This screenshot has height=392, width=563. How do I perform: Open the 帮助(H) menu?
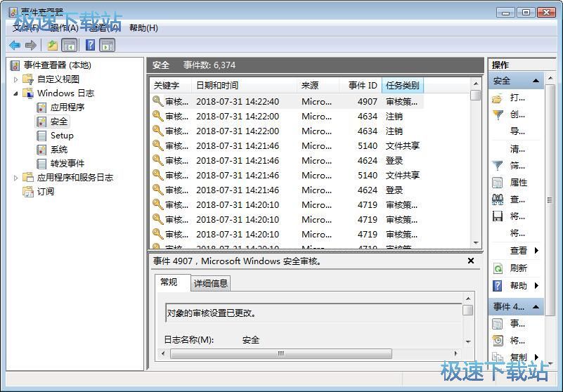(143, 27)
